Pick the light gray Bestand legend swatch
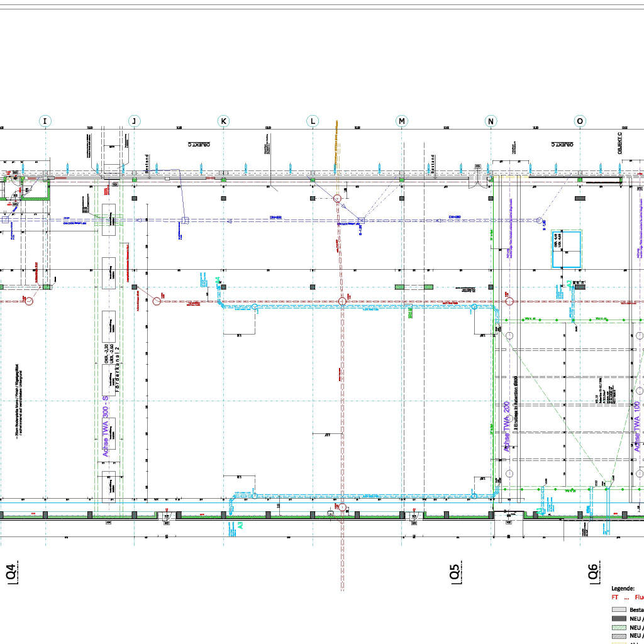This screenshot has height=644, width=644. coord(619,610)
